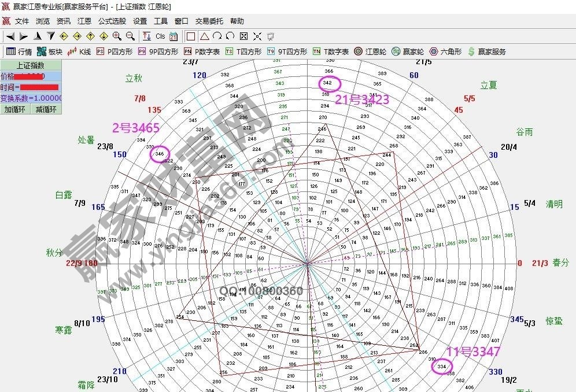Image resolution: width=576 pixels, height=392 pixels.
Task: Click the zoom out magnifier icon
Action: click(130, 36)
